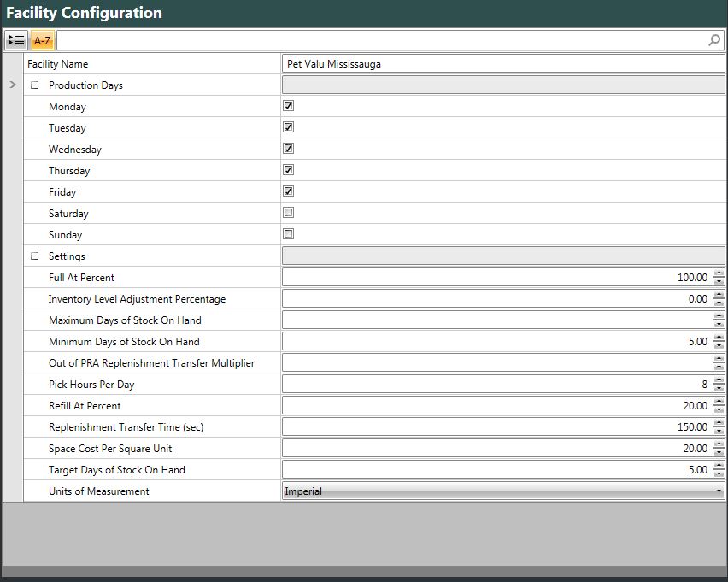Viewport: 728px width, 582px height.
Task: Click the Replenishment Transfer Time field
Action: 497,426
